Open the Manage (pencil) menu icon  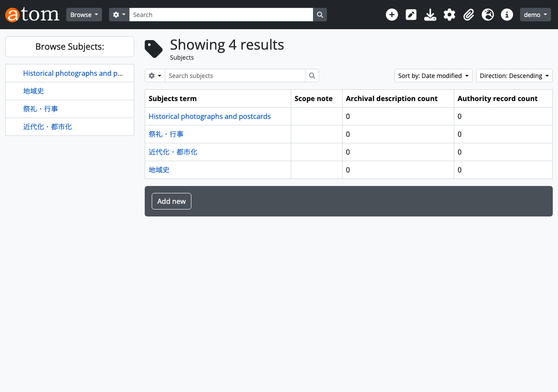tap(411, 14)
